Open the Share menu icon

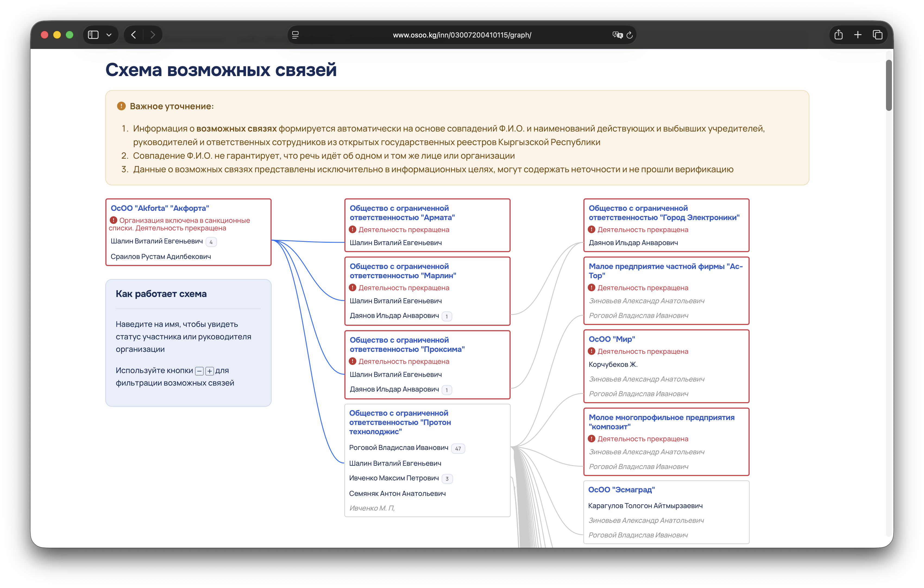point(838,35)
